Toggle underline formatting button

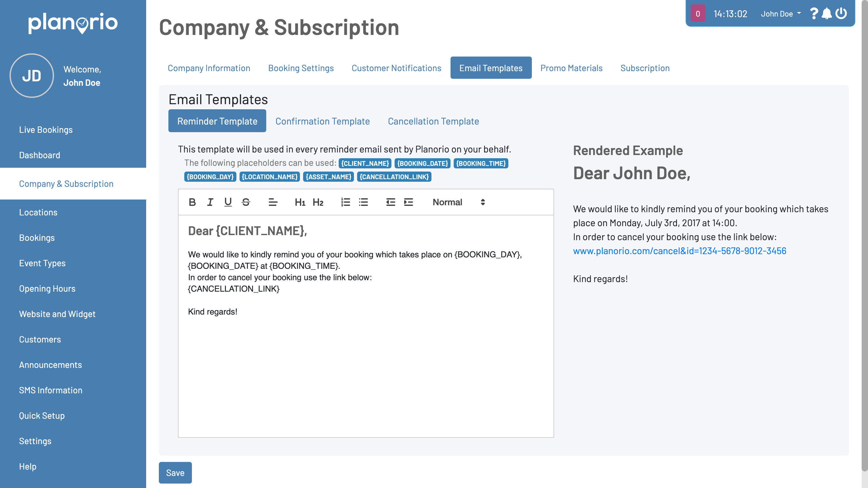click(x=228, y=202)
